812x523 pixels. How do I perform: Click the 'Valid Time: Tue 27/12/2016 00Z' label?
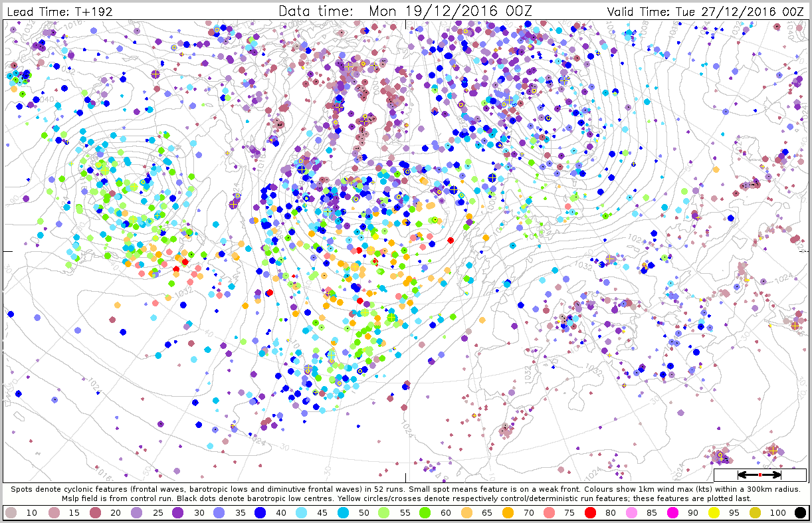click(x=707, y=11)
